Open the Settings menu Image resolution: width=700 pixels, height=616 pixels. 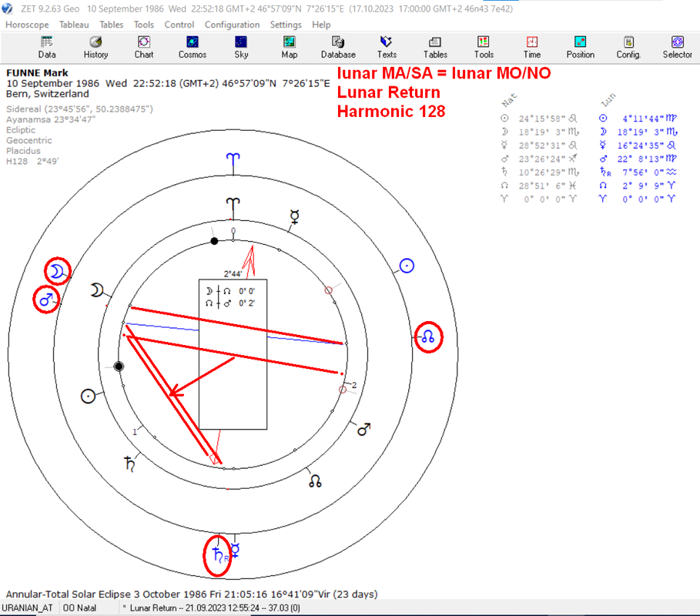coord(286,25)
